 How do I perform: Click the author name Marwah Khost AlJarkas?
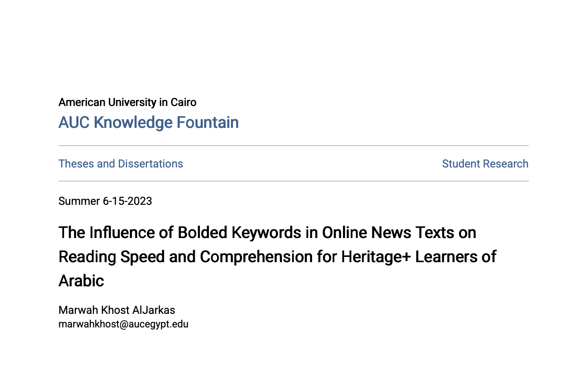click(x=117, y=310)
